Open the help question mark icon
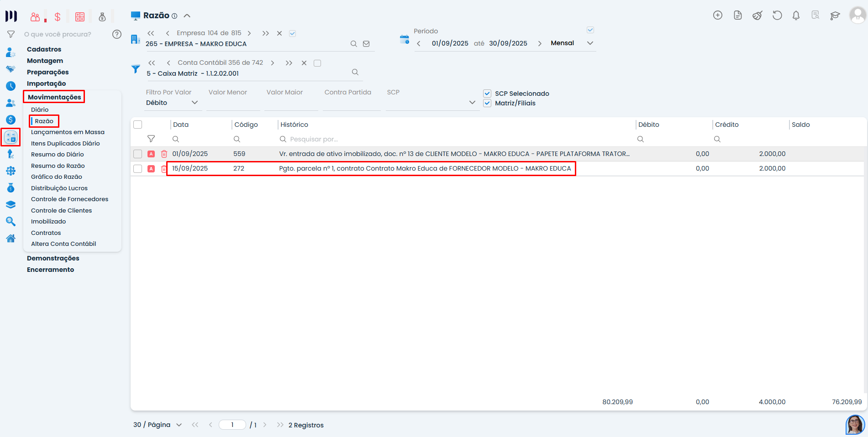 point(117,34)
